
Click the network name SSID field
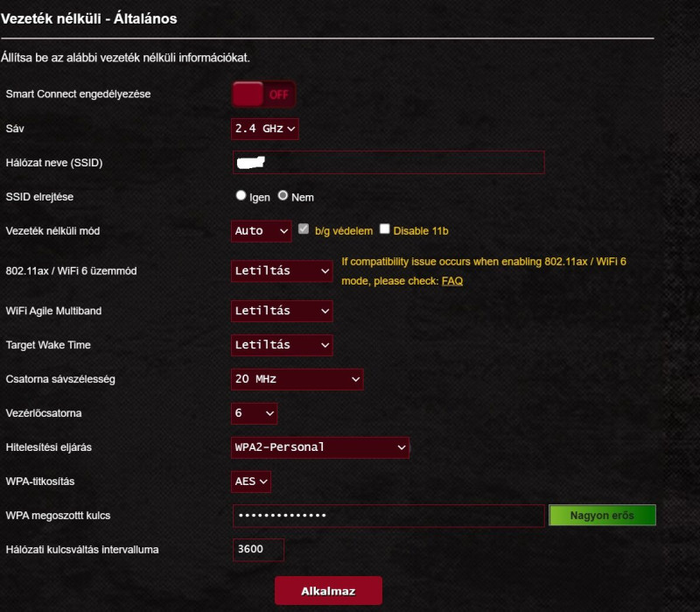pyautogui.click(x=388, y=162)
